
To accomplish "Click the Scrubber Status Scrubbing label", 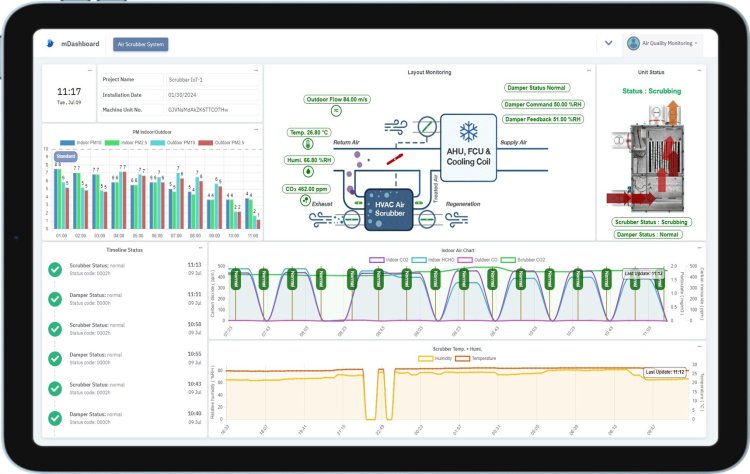I will pyautogui.click(x=651, y=221).
